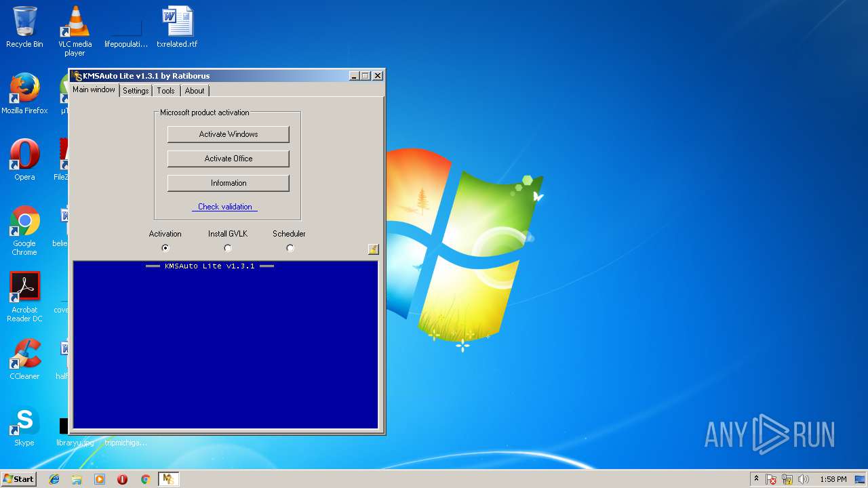
Task: Select the lifepopulati... desktop file
Action: click(x=126, y=28)
